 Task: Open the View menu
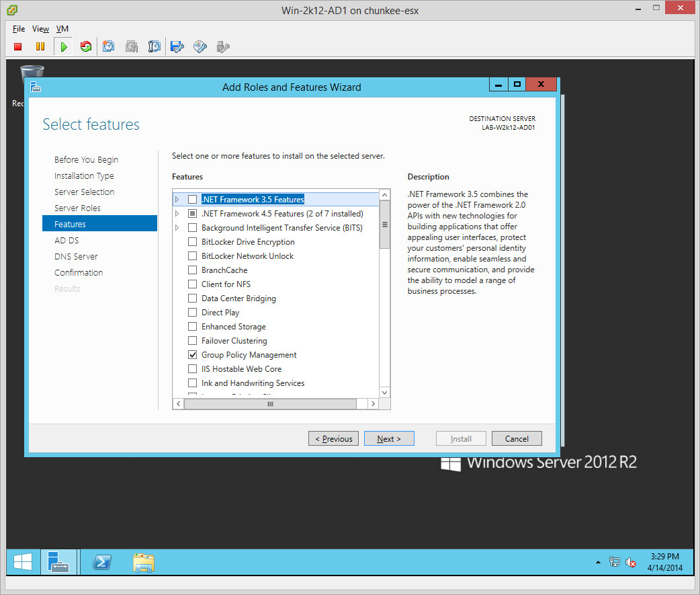point(40,29)
